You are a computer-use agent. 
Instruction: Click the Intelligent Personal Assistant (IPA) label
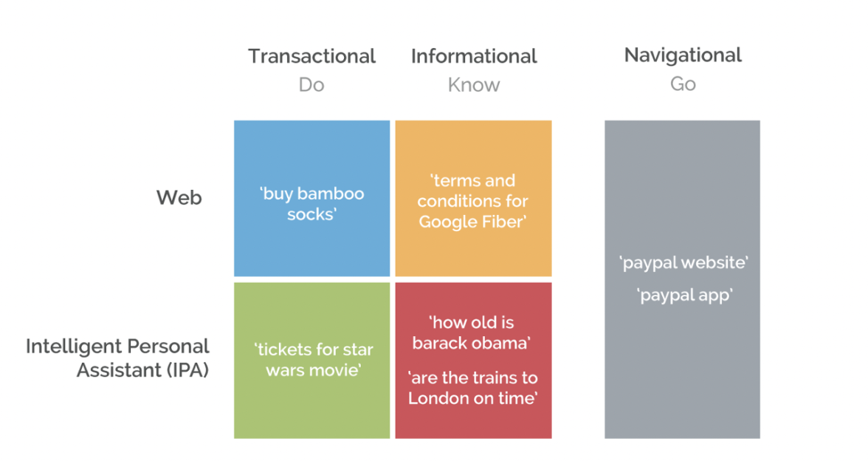point(117,358)
